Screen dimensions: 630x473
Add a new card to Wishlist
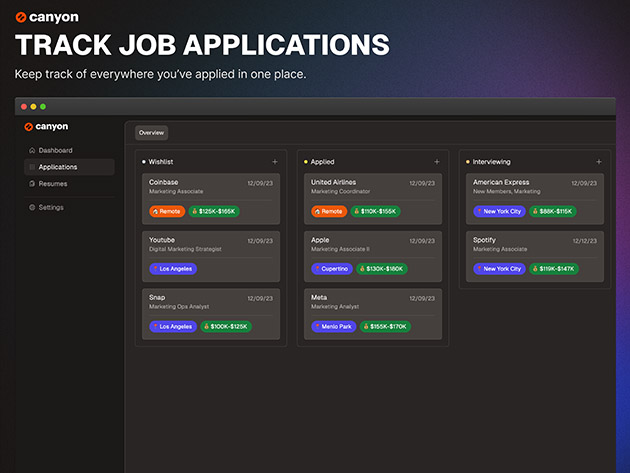[275, 161]
